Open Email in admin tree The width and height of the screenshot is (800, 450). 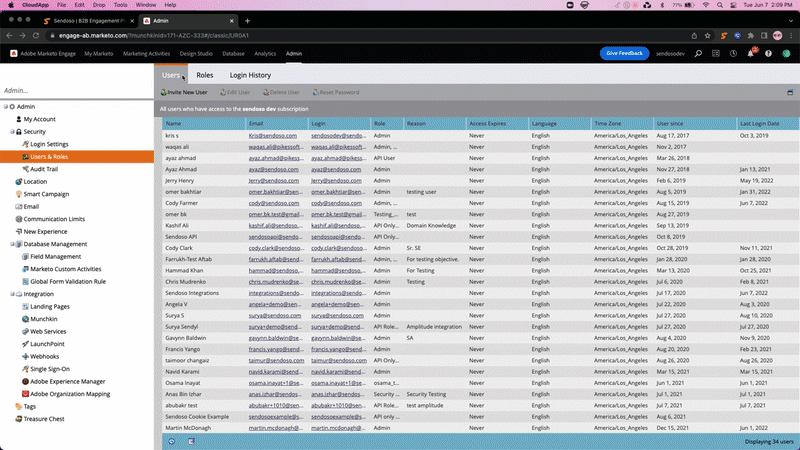click(x=27, y=207)
